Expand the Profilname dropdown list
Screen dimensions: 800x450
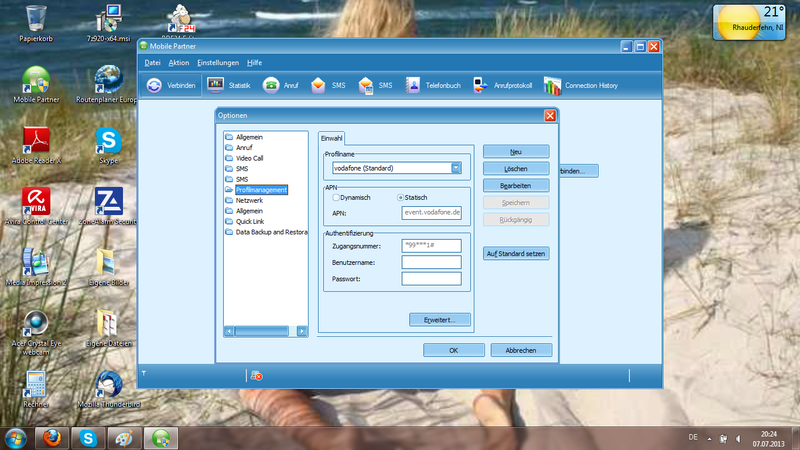tap(456, 169)
